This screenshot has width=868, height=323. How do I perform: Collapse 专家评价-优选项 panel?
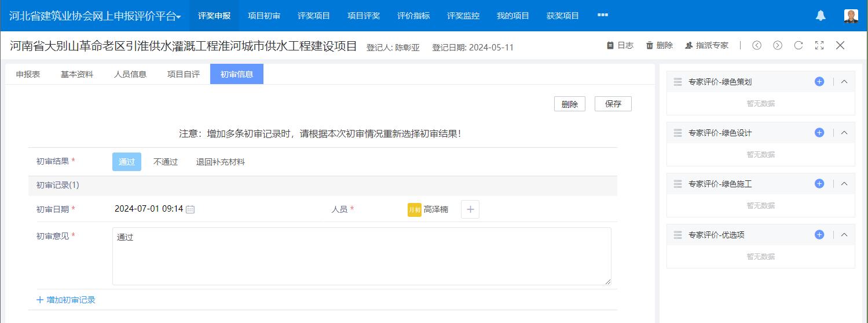pos(844,235)
